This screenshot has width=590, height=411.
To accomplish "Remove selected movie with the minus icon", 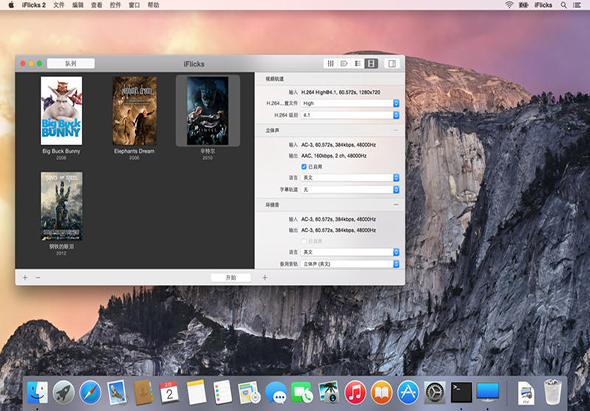I will coord(38,278).
